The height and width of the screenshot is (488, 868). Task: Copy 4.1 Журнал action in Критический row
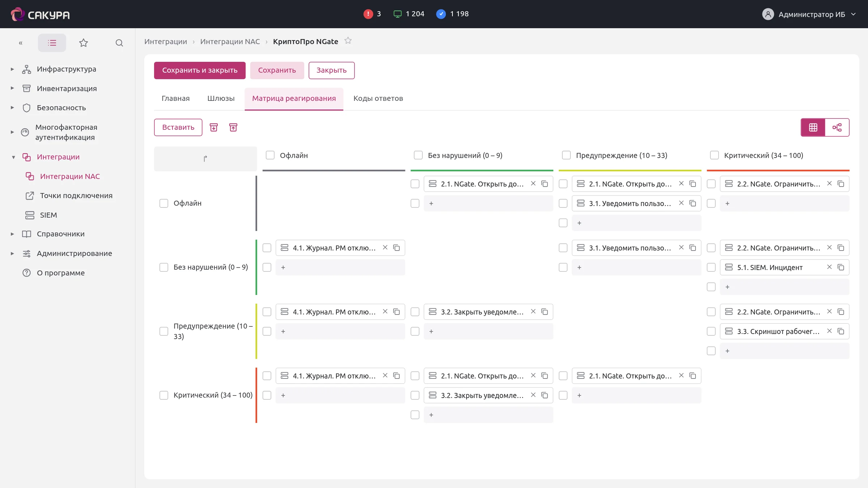[x=396, y=376]
